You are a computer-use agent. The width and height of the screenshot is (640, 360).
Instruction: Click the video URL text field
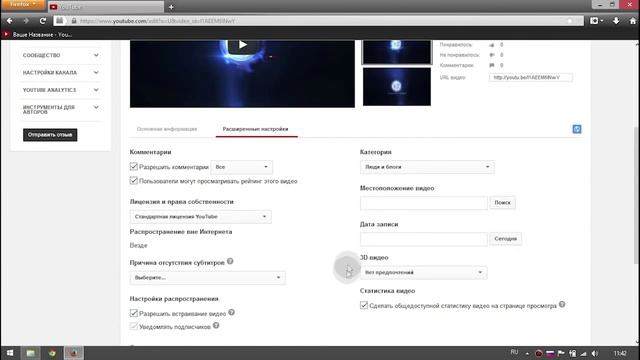(531, 77)
